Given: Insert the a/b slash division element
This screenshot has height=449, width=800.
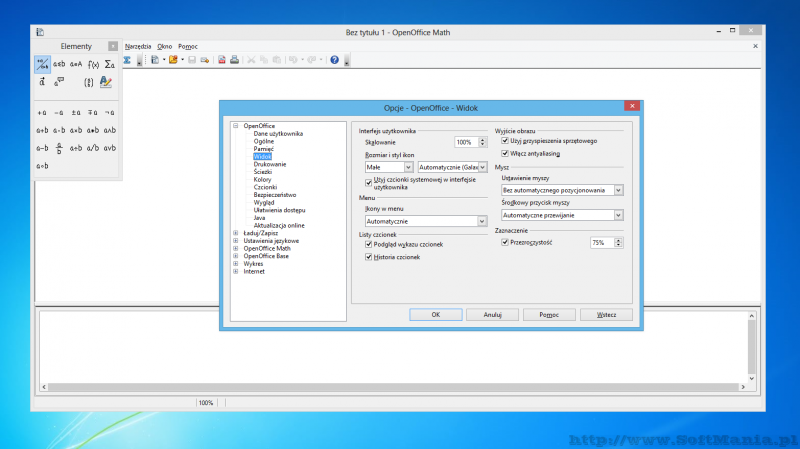Looking at the screenshot, I should (92, 148).
